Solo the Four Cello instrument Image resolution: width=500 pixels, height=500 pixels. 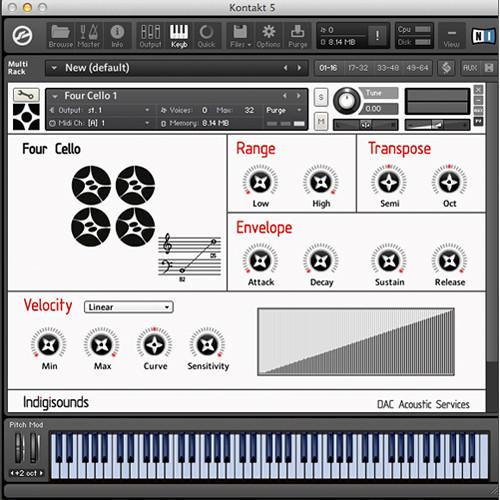point(321,97)
